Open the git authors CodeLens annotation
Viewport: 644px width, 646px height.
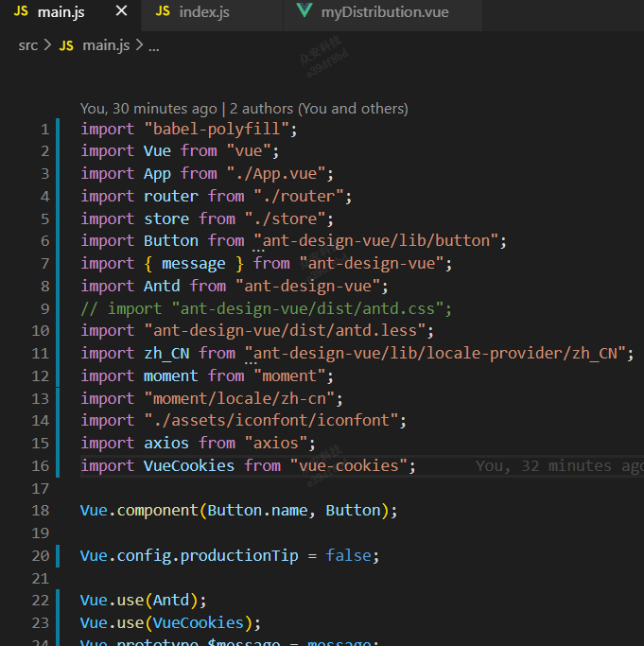pos(244,109)
